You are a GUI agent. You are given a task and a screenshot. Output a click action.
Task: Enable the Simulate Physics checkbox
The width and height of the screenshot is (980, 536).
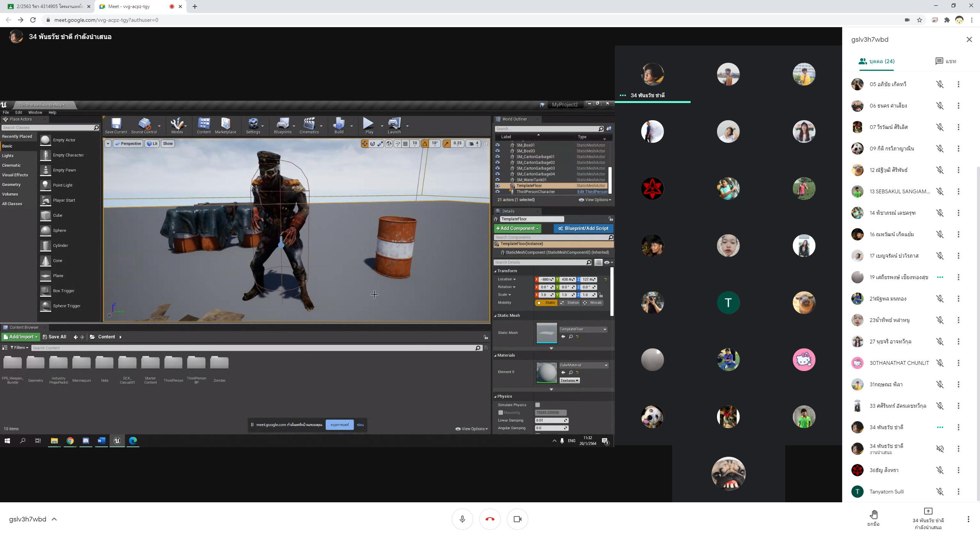click(537, 405)
